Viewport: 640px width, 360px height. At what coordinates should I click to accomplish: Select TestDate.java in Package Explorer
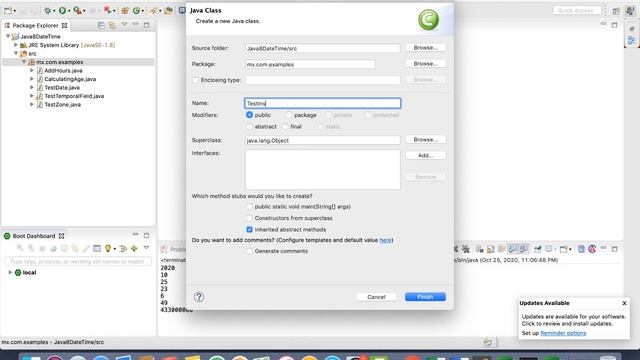click(62, 87)
